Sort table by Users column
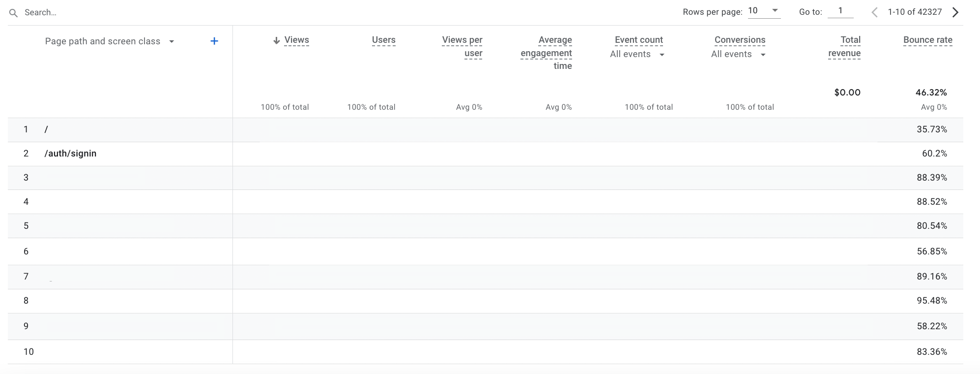This screenshot has width=980, height=374. tap(383, 40)
